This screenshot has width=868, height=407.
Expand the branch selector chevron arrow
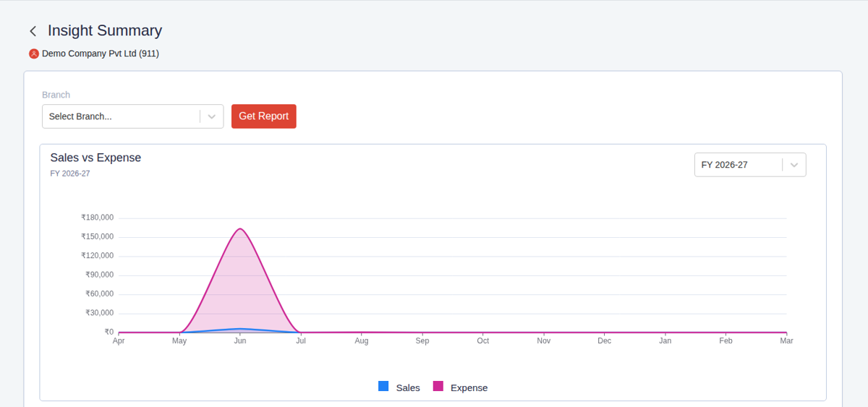tap(212, 116)
